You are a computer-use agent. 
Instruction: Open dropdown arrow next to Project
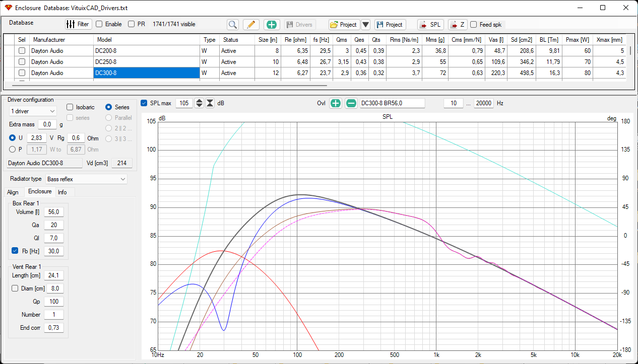click(365, 24)
